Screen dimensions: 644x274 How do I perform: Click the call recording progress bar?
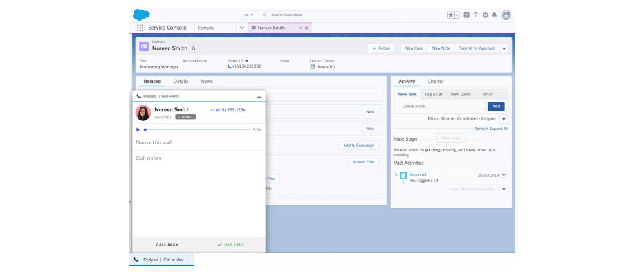197,129
